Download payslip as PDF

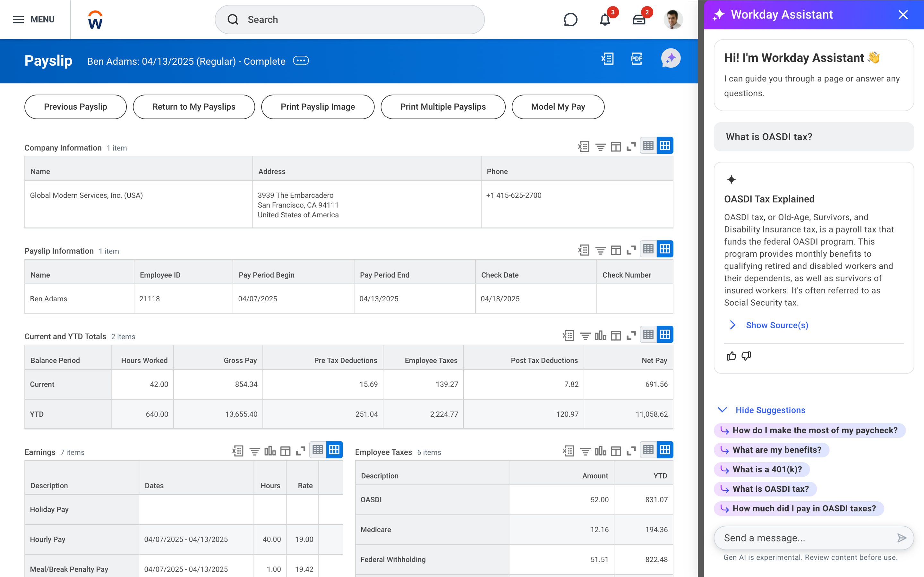pyautogui.click(x=637, y=59)
